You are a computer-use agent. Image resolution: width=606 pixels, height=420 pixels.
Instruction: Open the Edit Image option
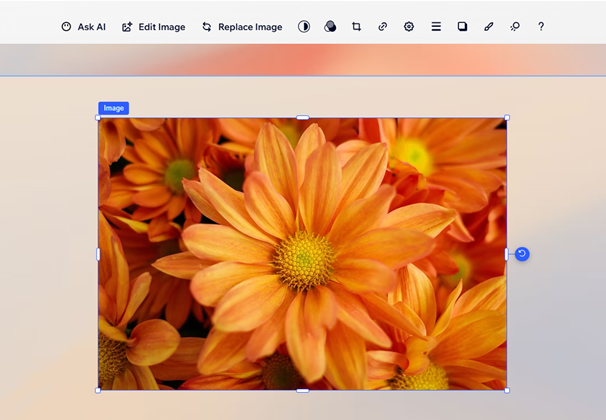(153, 27)
